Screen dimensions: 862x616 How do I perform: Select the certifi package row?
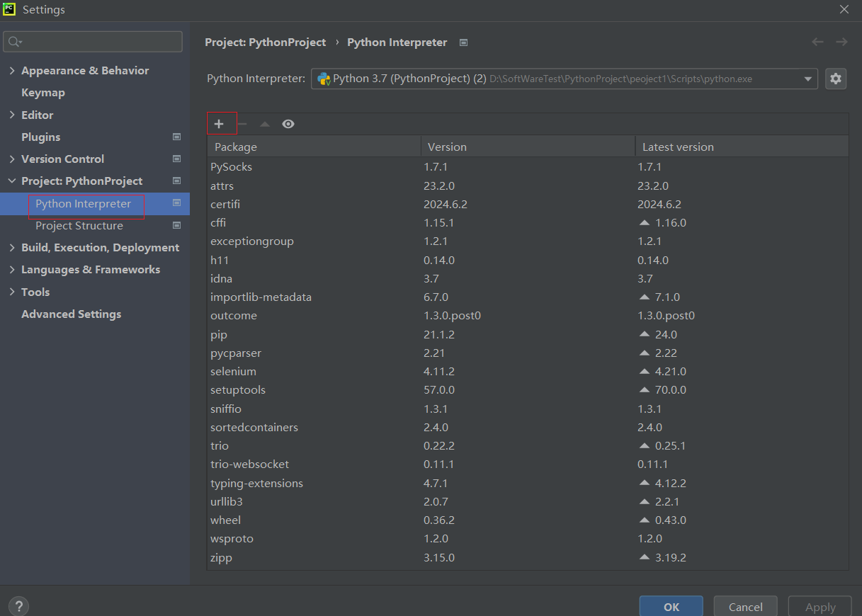point(528,204)
